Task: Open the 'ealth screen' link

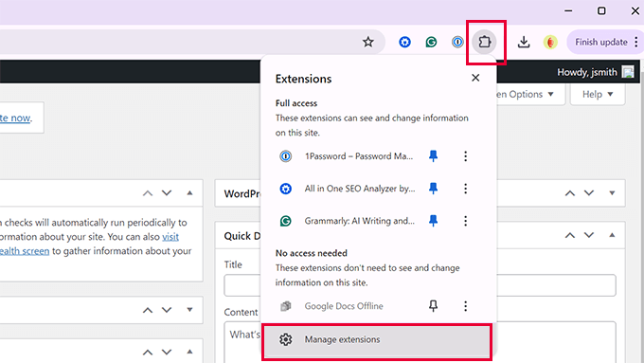Action: pos(25,251)
